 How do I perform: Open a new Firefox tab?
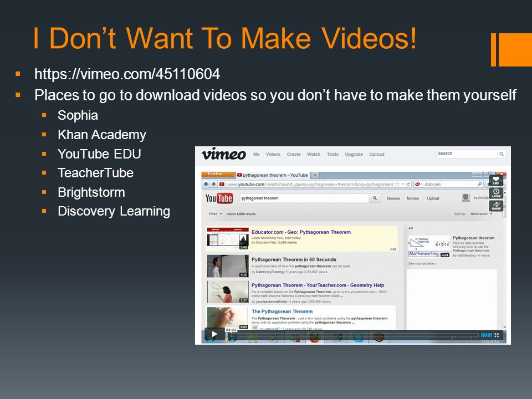point(315,175)
